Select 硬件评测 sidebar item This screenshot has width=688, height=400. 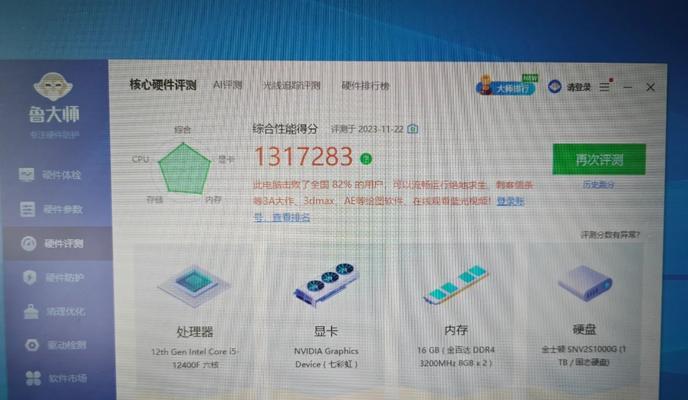[x=56, y=243]
